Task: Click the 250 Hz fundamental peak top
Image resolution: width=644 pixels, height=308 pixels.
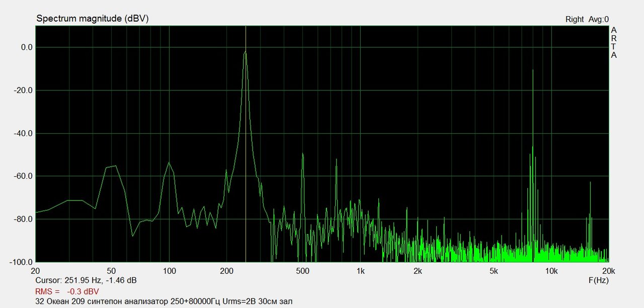Action: click(245, 52)
